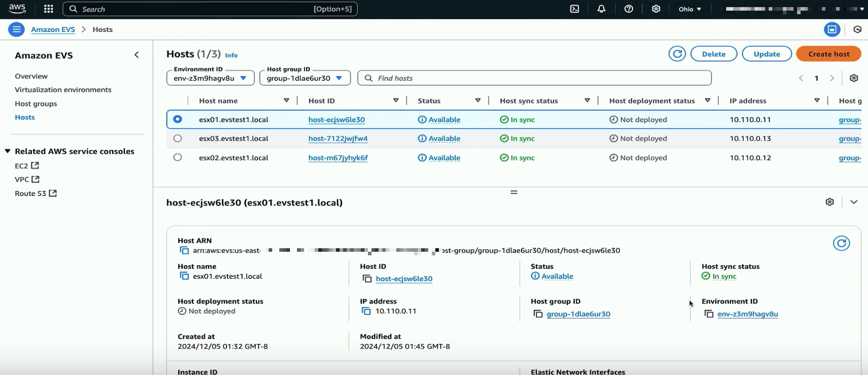Open the Host group ID dropdown

click(305, 78)
